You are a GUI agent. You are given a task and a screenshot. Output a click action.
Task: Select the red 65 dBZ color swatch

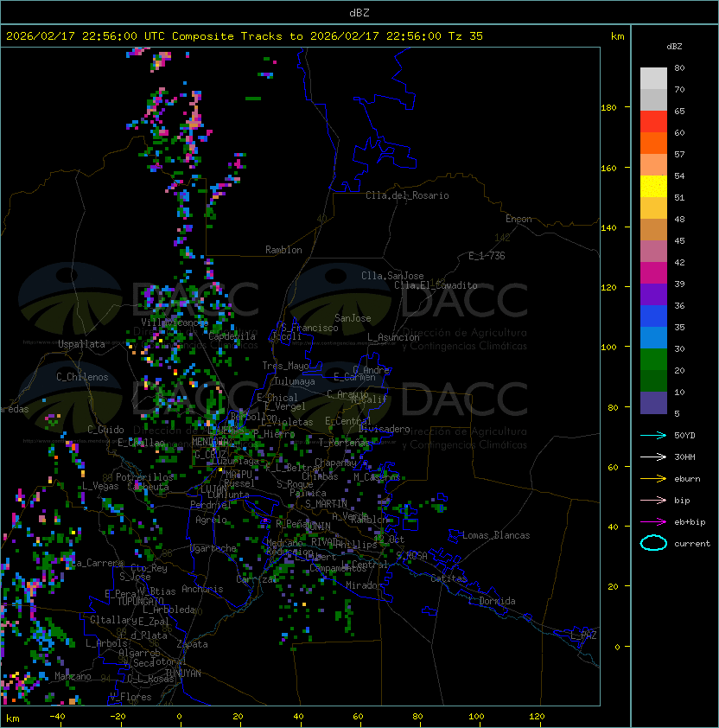[x=653, y=121]
